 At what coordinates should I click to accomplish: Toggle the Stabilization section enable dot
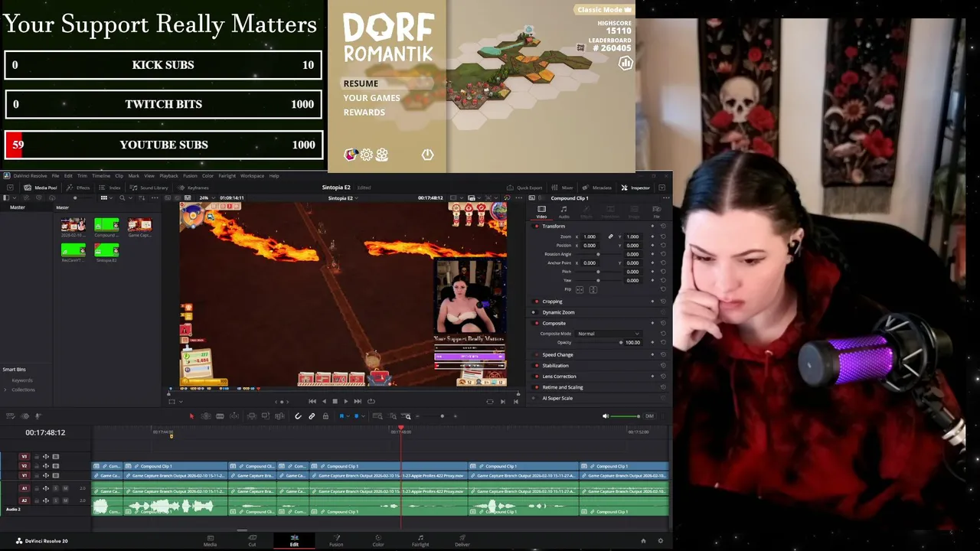click(x=536, y=366)
